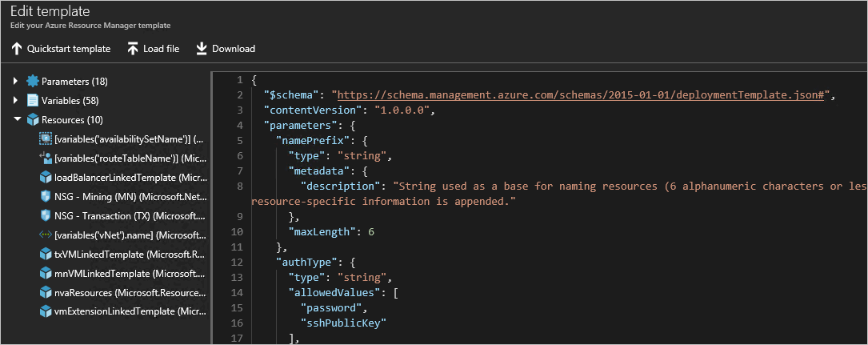Select Resources (10) tree label
Screen dimensions: 868x345
coord(73,119)
